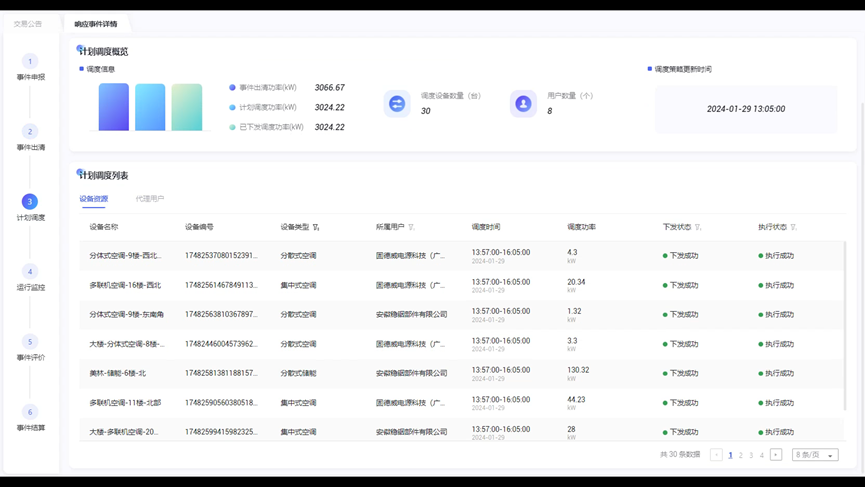Switch to the 代理用户 tab
Viewport: 865px width, 487px height.
tap(149, 199)
